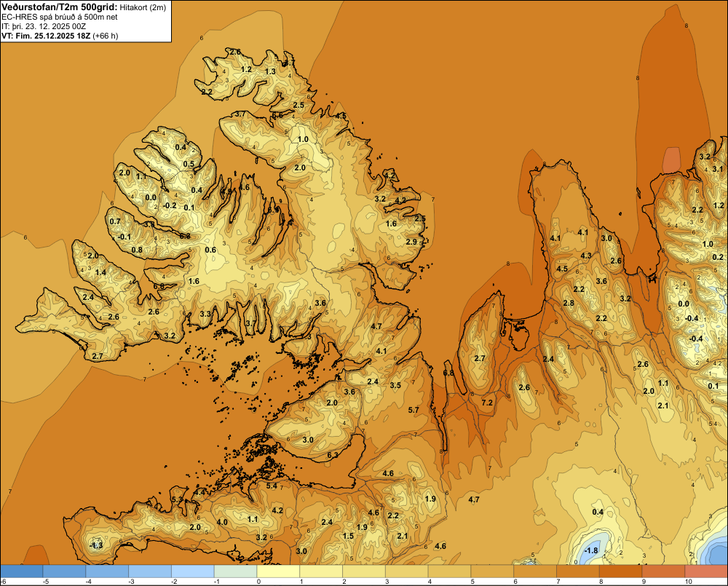Click the '-1.8' temperature value on map

click(x=591, y=551)
